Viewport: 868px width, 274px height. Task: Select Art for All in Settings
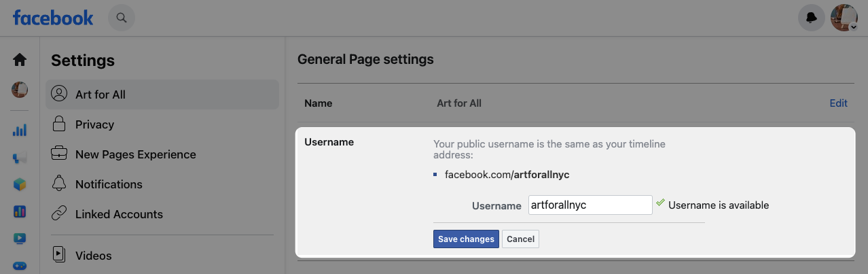pyautogui.click(x=162, y=95)
